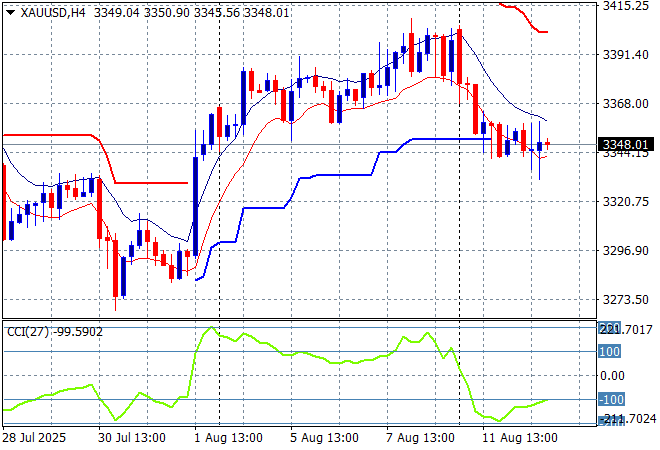Click the 28 Jul 2025 date label
The height and width of the screenshot is (450, 660).
click(x=35, y=438)
